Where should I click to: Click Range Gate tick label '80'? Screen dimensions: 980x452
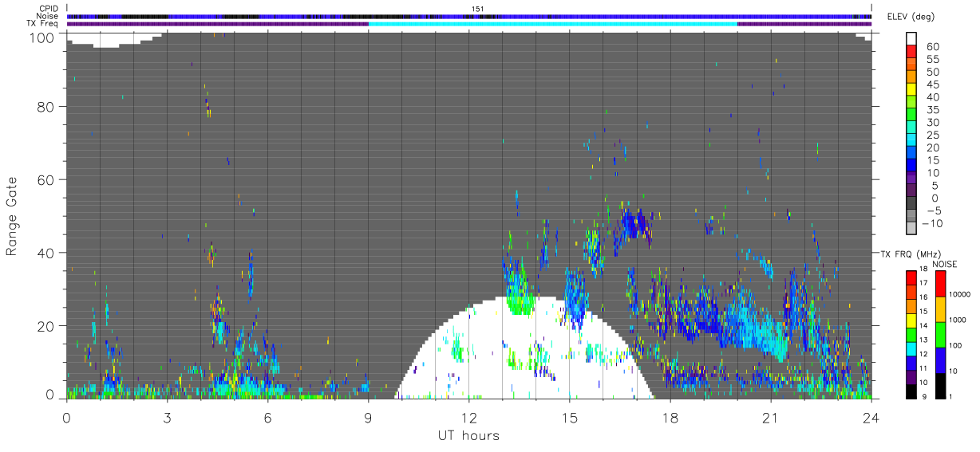click(x=47, y=106)
